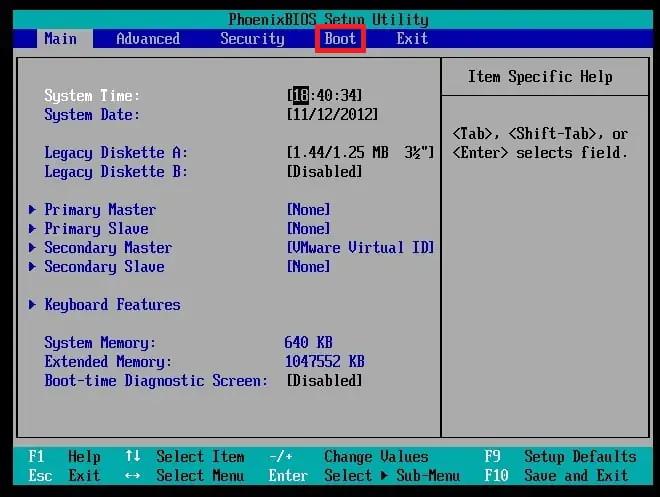The height and width of the screenshot is (497, 660).
Task: Click the Esc Exit footer option
Action: coord(64,476)
